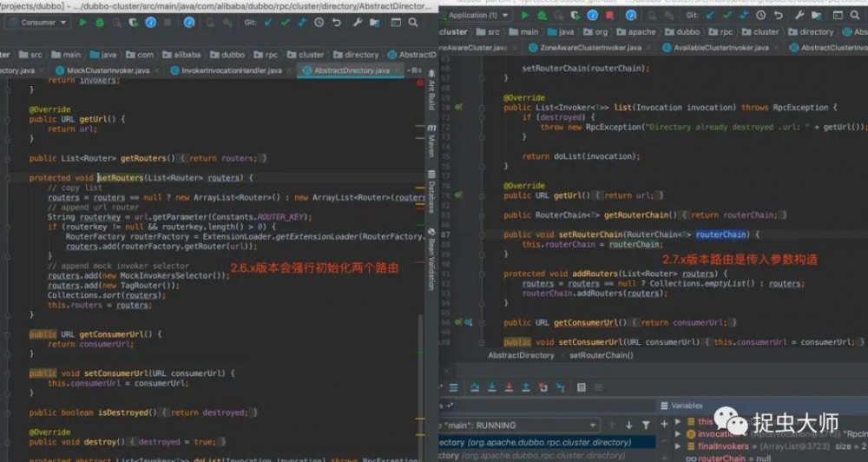The image size is (868, 462).
Task: Run with coverage icon in left window
Action: click(x=134, y=23)
